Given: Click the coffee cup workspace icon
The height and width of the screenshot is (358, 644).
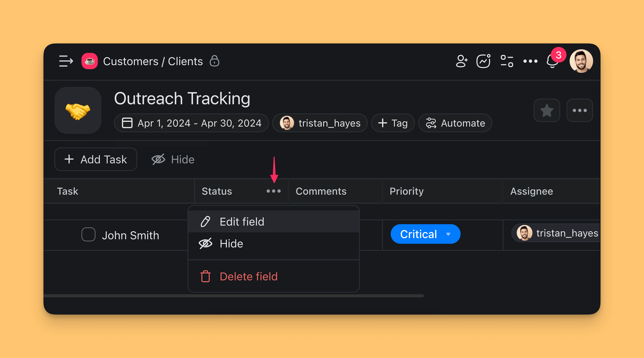Looking at the screenshot, I should 89,61.
